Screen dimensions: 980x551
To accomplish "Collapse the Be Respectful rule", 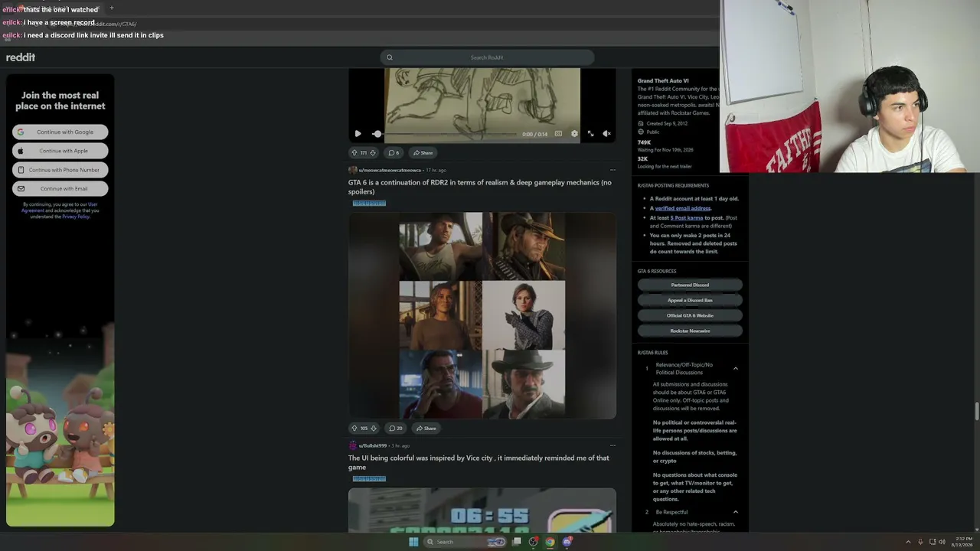I will click(736, 512).
